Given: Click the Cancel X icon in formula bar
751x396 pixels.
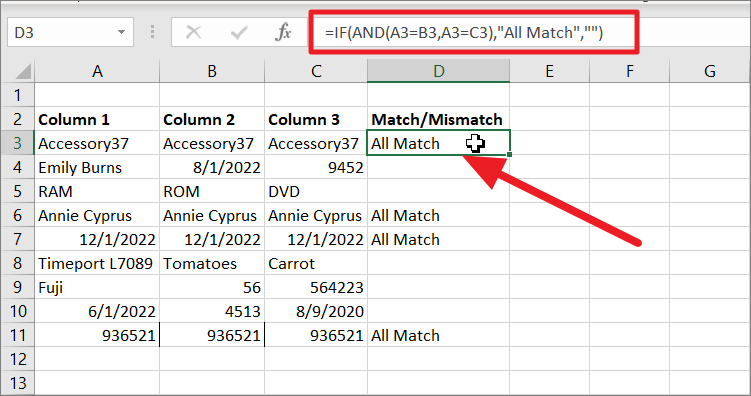Looking at the screenshot, I should 193,33.
